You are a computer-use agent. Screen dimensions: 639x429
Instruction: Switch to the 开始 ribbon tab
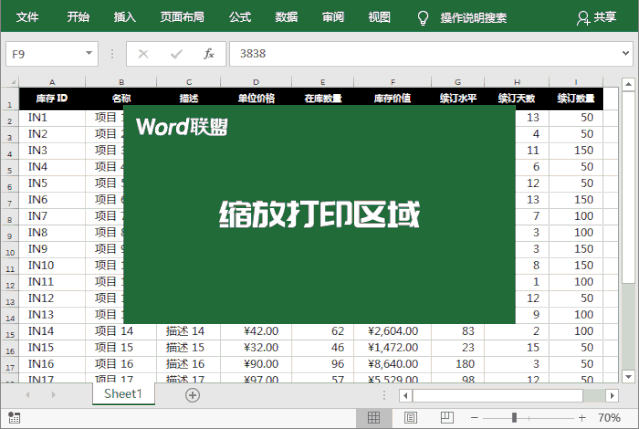coord(78,17)
